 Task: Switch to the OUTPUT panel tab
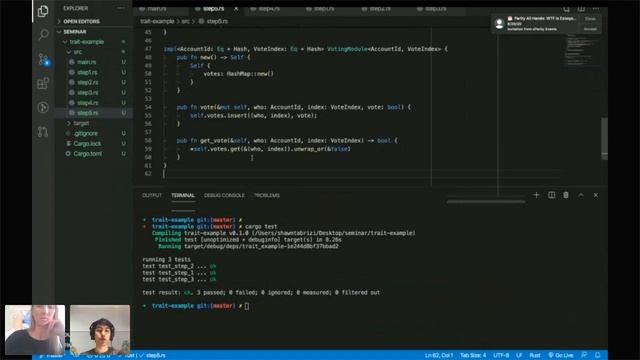[x=152, y=196]
